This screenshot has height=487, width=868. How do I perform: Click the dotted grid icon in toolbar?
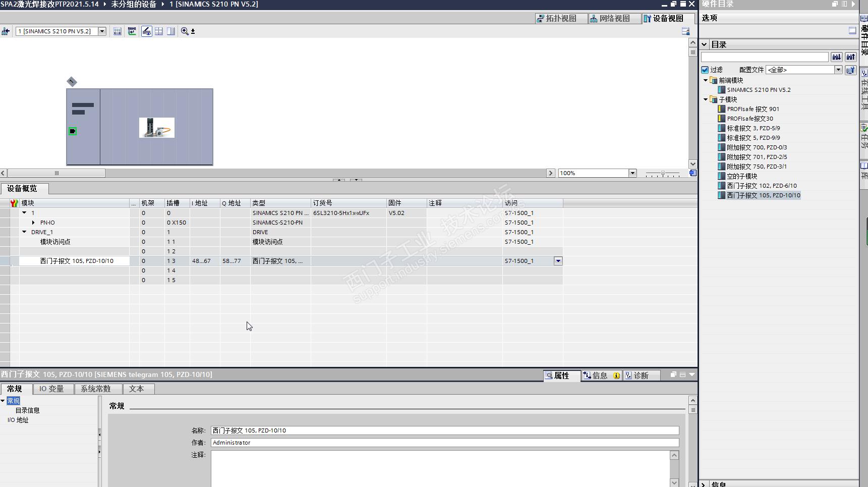[x=159, y=31]
